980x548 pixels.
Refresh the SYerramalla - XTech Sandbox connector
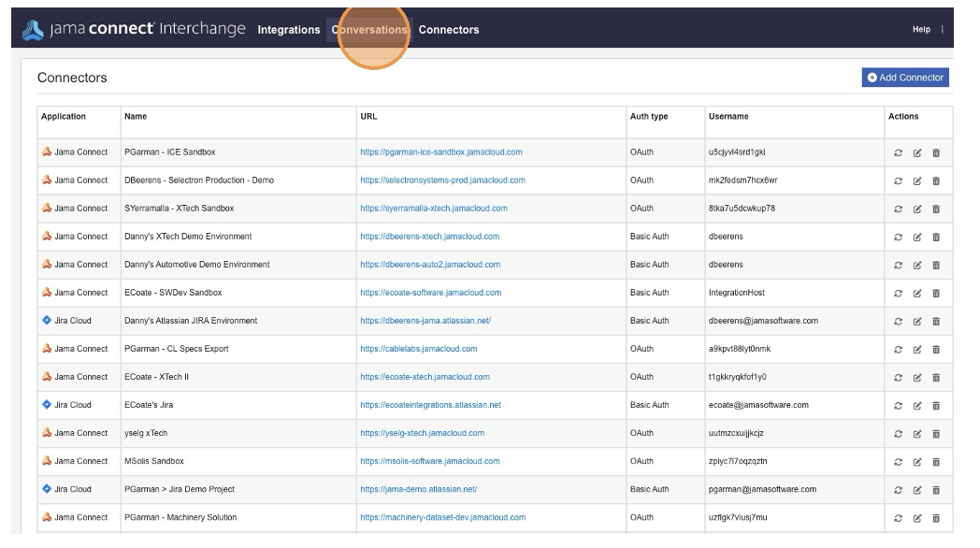click(x=898, y=209)
